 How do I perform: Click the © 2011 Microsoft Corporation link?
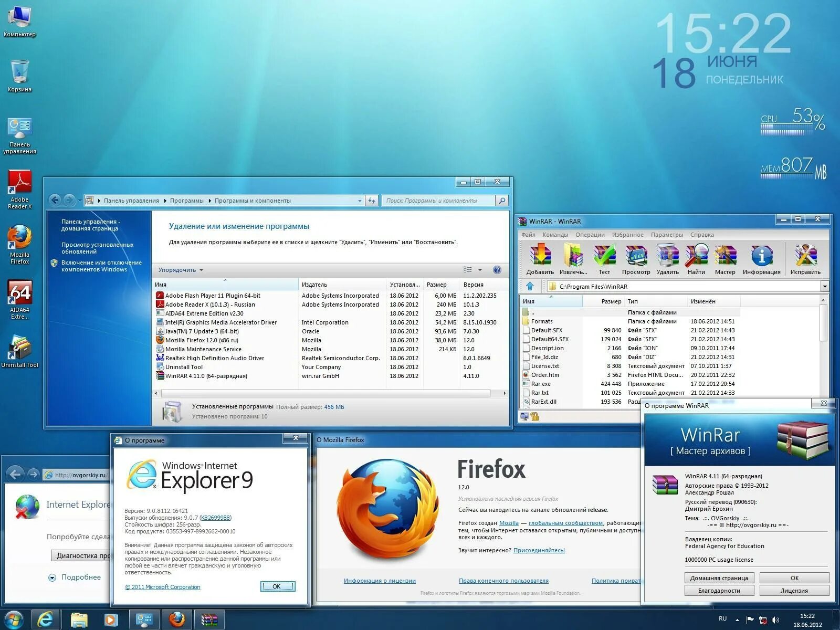(x=163, y=587)
